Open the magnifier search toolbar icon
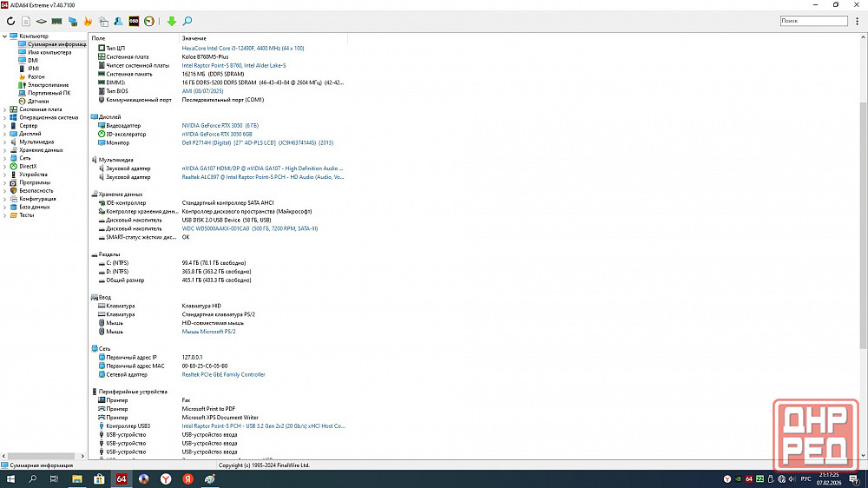Image resolution: width=868 pixels, height=488 pixels. pyautogui.click(x=187, y=21)
